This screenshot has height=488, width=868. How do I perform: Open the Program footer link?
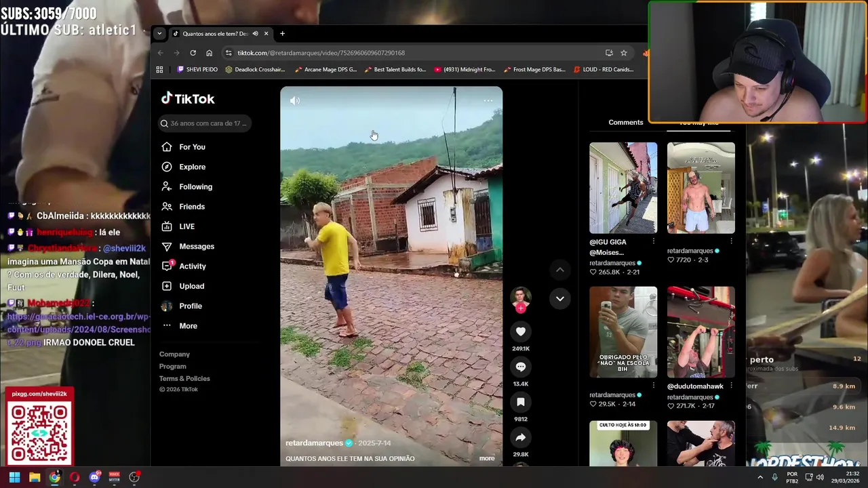pos(172,367)
